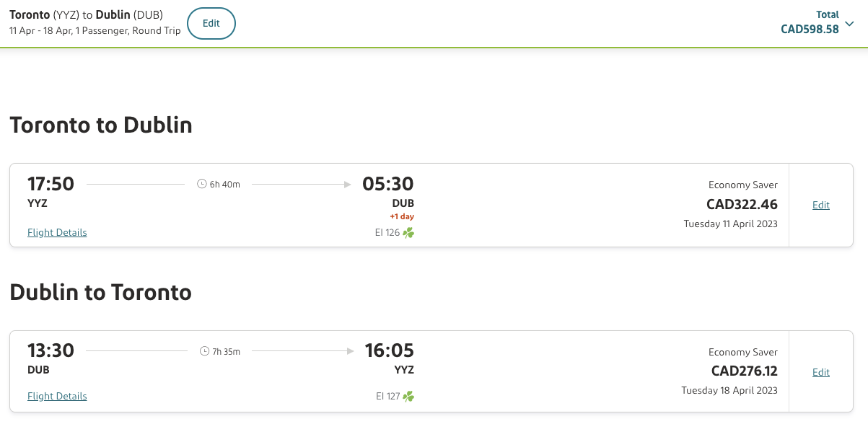Click the Economy Saver CAD322.46 price

(742, 204)
